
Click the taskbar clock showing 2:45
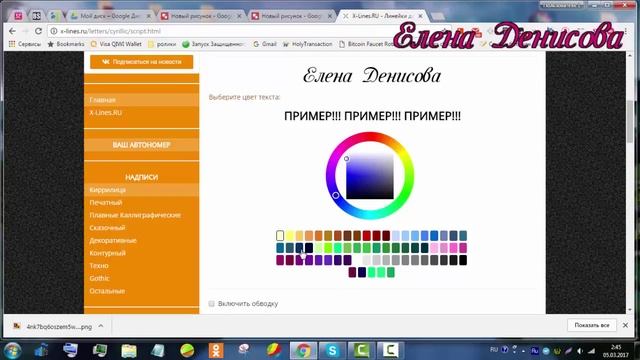[616, 351]
